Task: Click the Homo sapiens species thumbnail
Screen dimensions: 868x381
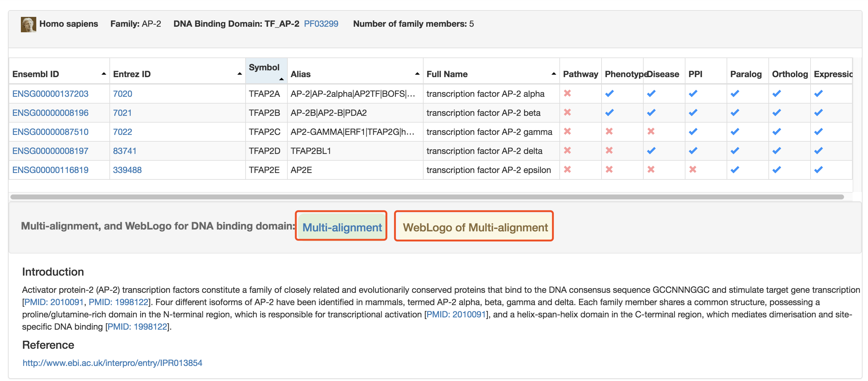Action: pyautogui.click(x=28, y=24)
